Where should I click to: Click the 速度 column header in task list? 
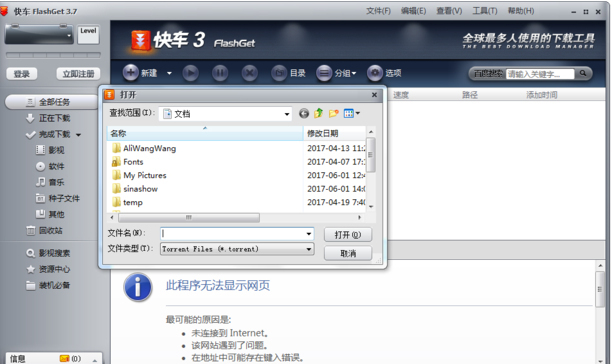coord(401,95)
